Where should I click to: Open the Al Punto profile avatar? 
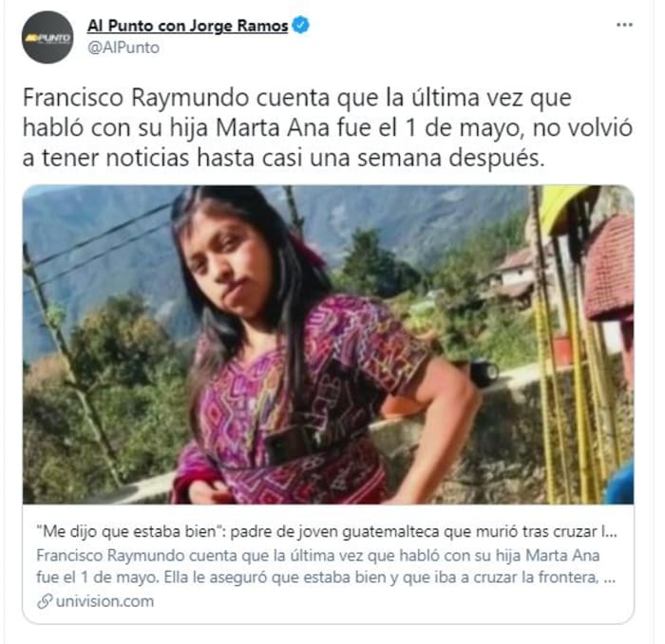pyautogui.click(x=47, y=37)
